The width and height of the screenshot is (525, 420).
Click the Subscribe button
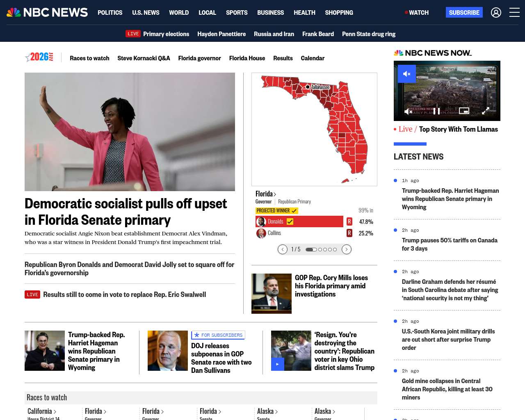[464, 12]
